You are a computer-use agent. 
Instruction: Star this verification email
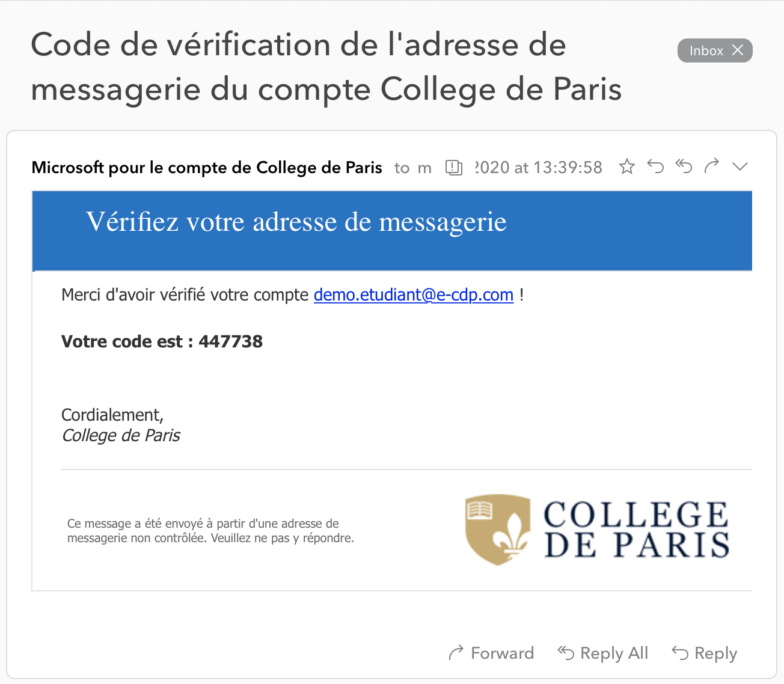[627, 166]
